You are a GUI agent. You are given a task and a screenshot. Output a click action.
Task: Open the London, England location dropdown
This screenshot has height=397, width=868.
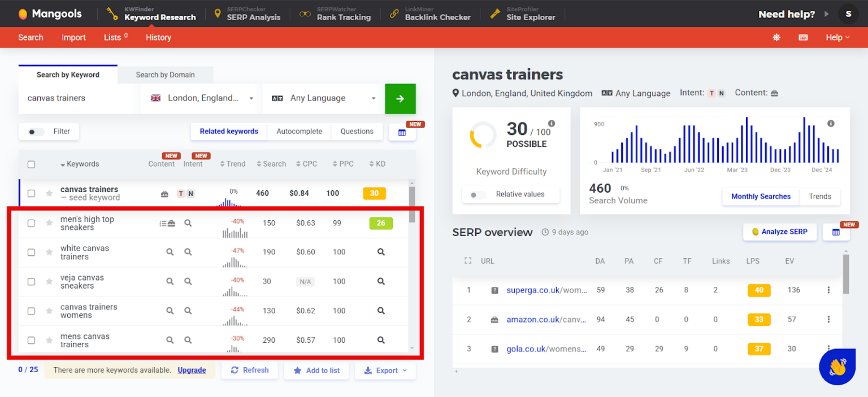[199, 98]
